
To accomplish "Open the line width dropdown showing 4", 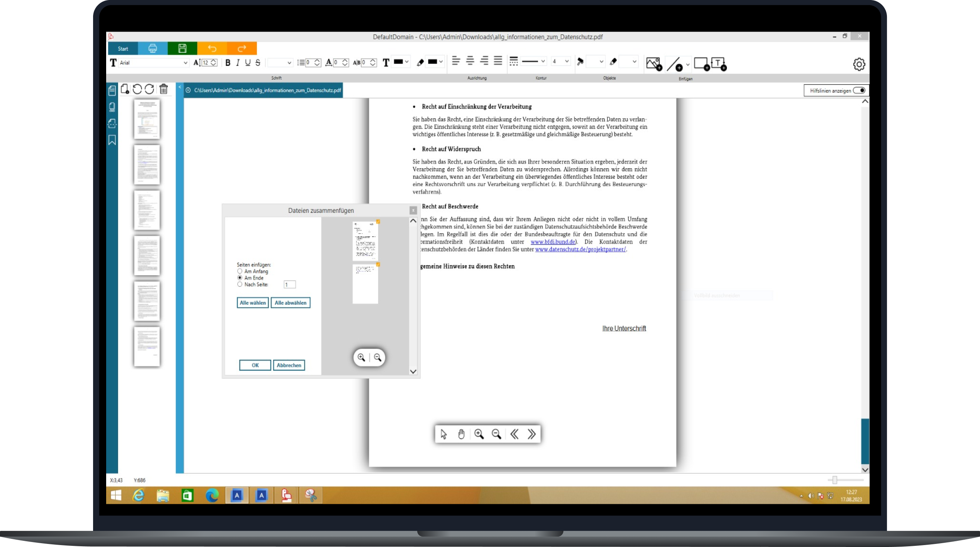I will pyautogui.click(x=567, y=61).
